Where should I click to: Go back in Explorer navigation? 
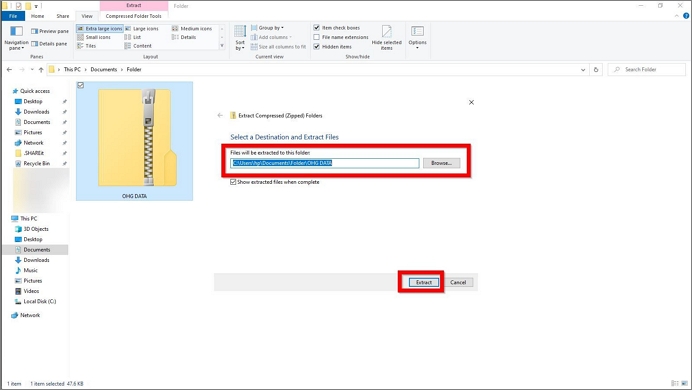pyautogui.click(x=9, y=70)
